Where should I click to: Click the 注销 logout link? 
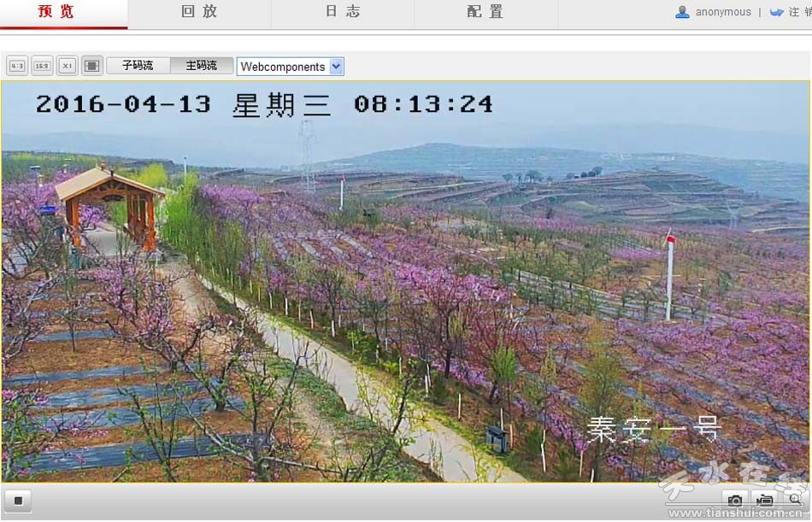pyautogui.click(x=799, y=12)
